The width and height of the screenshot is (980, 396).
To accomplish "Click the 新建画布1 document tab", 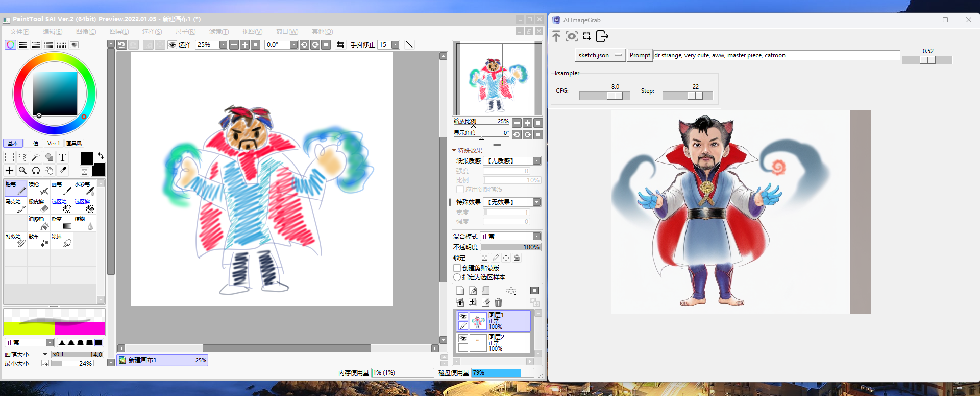I will [162, 360].
